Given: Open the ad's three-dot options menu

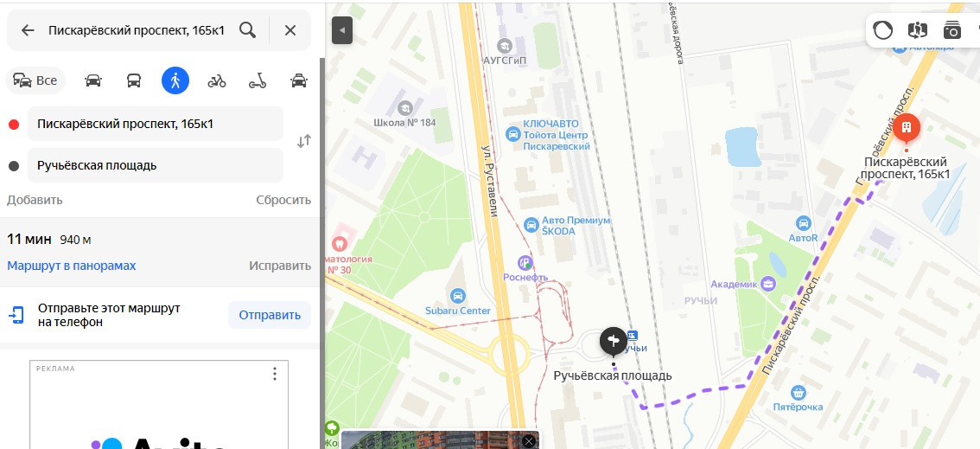Looking at the screenshot, I should 274,374.
